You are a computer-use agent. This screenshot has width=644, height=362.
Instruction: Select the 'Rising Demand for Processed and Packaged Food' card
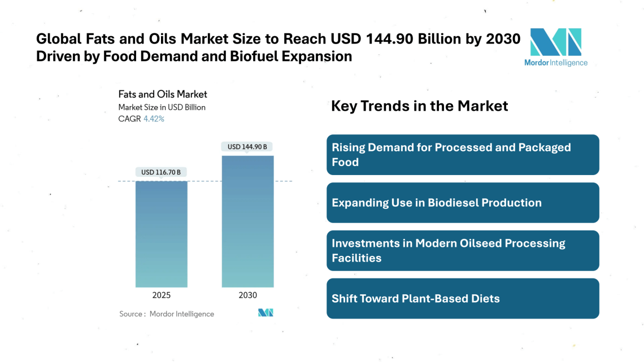(x=463, y=155)
